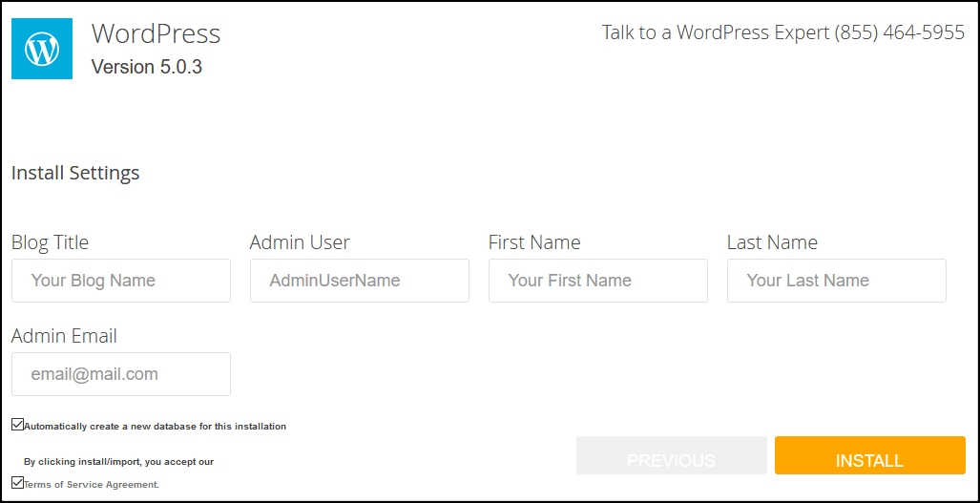Click the WordPress Expert phone number

point(899,32)
